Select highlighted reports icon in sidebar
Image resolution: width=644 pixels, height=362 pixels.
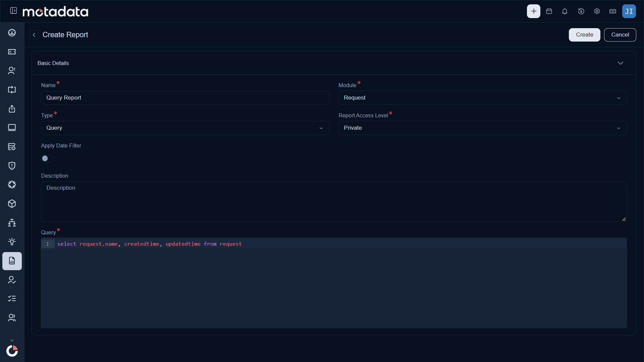12,261
